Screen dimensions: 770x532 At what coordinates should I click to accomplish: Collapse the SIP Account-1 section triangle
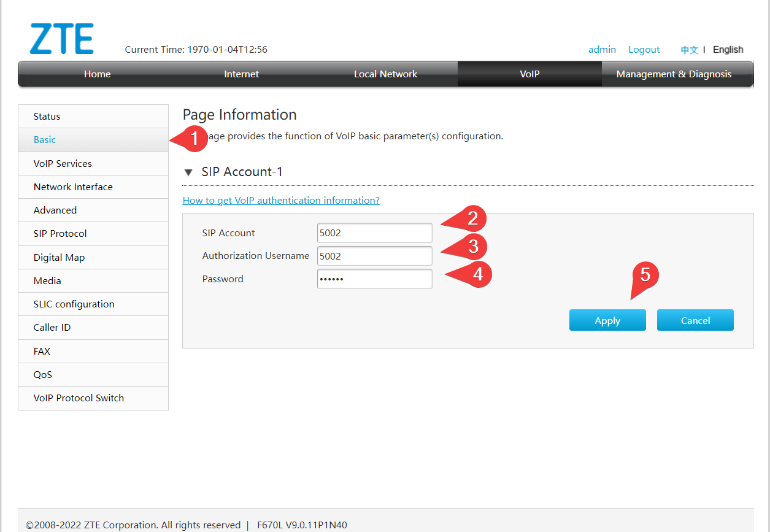188,172
